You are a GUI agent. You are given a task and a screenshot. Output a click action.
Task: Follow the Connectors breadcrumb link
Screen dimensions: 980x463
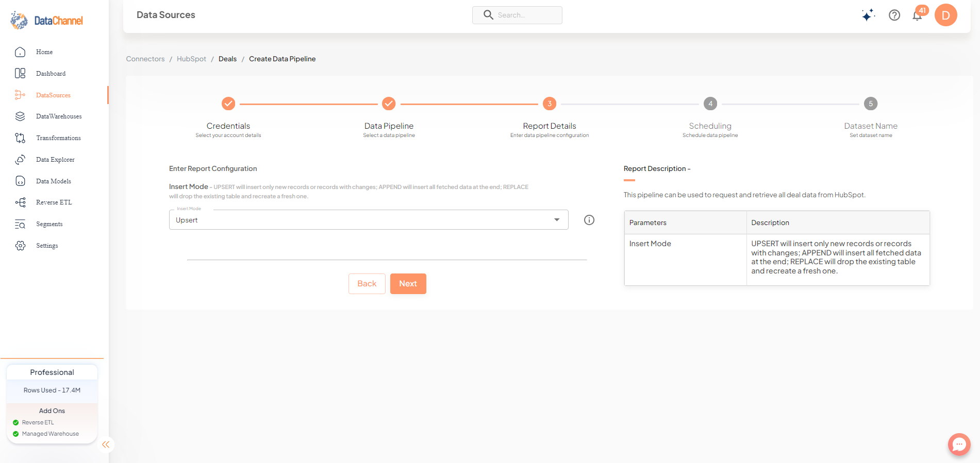coord(145,59)
